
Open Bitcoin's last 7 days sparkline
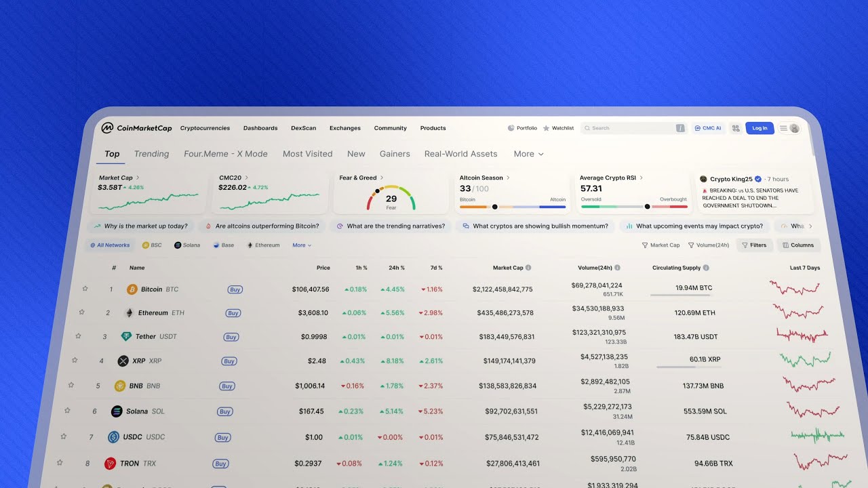pos(795,288)
